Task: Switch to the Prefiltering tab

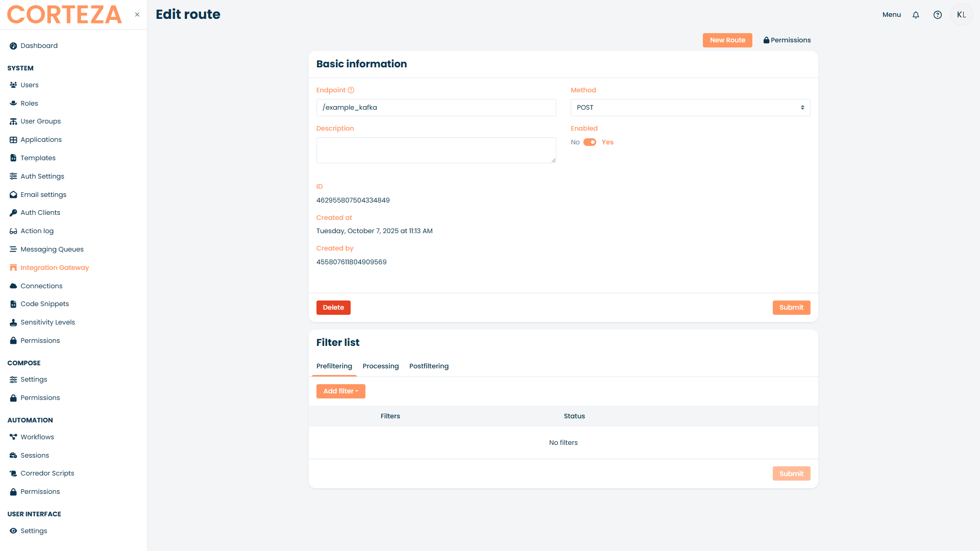Action: pos(334,366)
